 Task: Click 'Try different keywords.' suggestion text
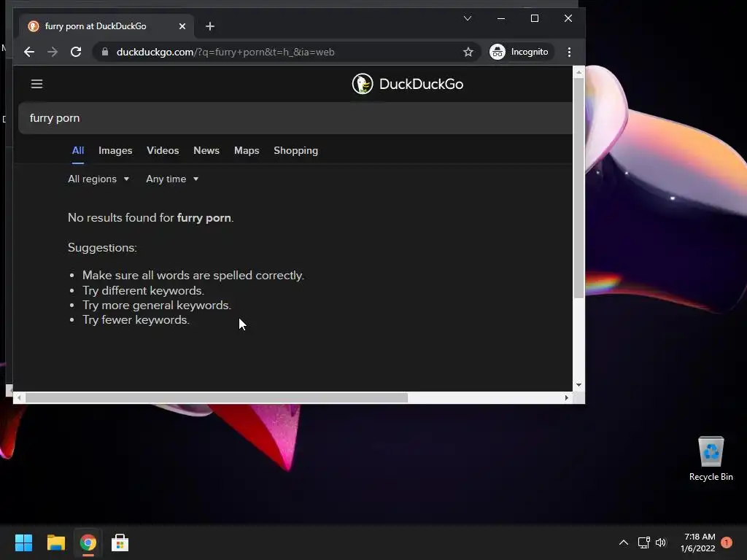pyautogui.click(x=143, y=290)
